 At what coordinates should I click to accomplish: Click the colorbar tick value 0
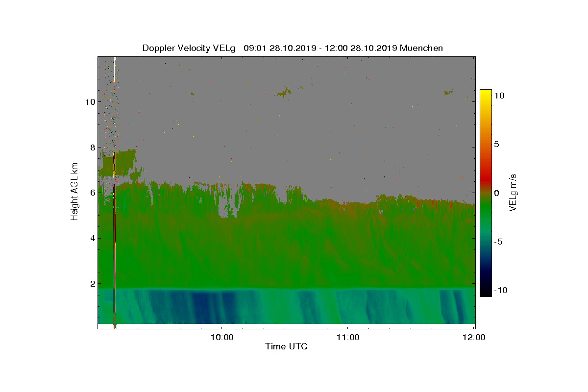click(x=496, y=193)
